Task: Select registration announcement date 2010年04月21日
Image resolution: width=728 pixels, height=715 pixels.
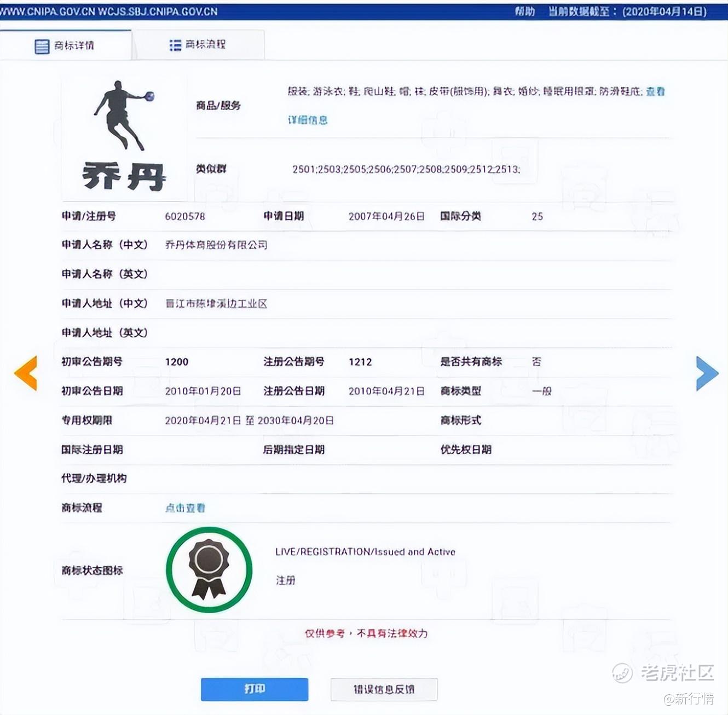Action: pyautogui.click(x=386, y=391)
